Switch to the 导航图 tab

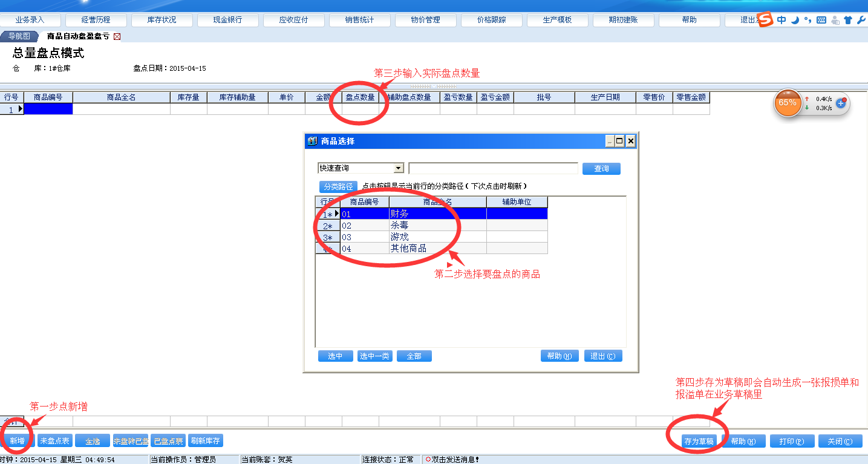click(19, 36)
